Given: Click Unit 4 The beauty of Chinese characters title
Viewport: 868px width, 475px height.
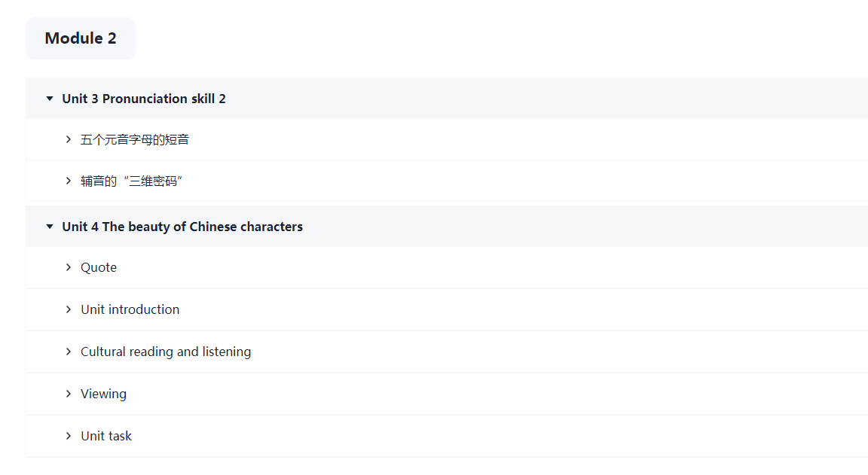Looking at the screenshot, I should tap(182, 227).
